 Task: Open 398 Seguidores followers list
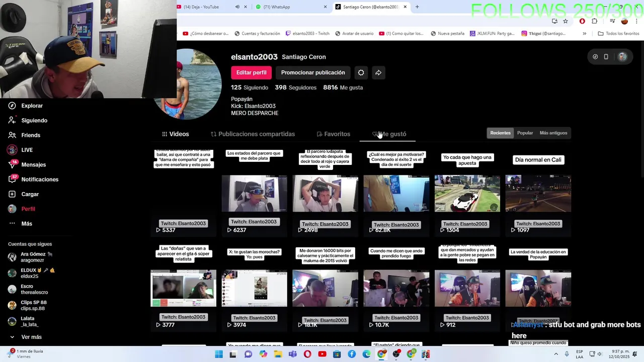[296, 87]
